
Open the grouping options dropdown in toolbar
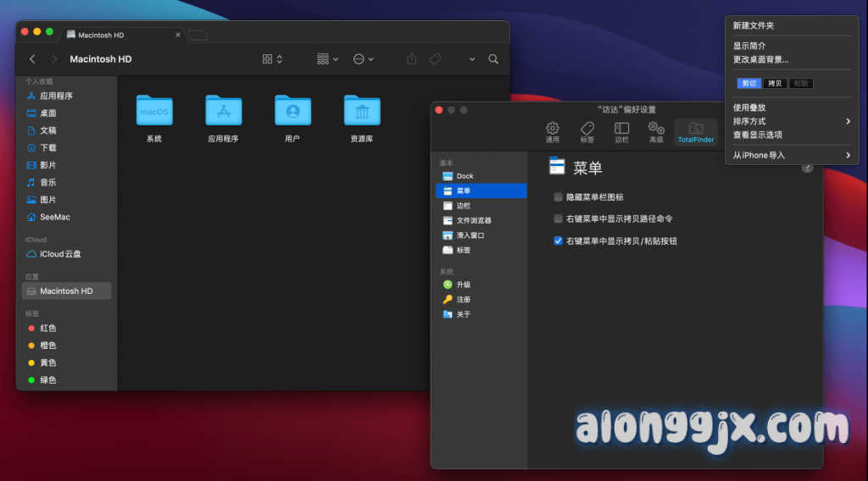click(x=327, y=59)
